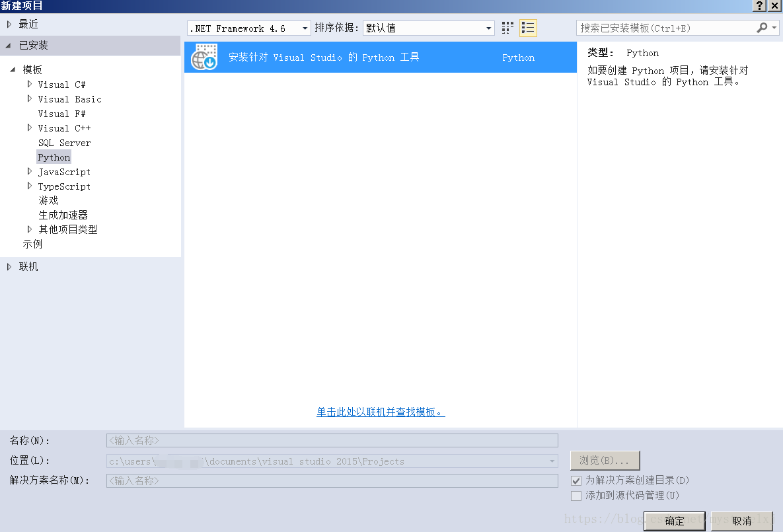Expand the Visual Basic node arrow
Viewport: 783px width, 532px height.
30,99
